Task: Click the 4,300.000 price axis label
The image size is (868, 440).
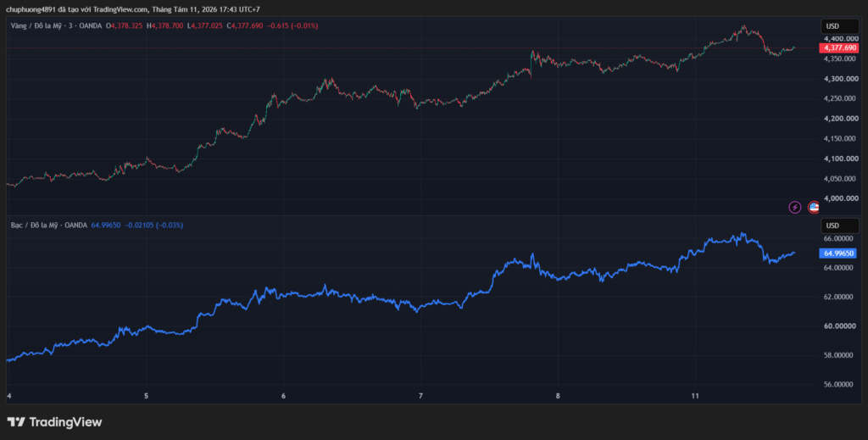Action: pos(841,79)
